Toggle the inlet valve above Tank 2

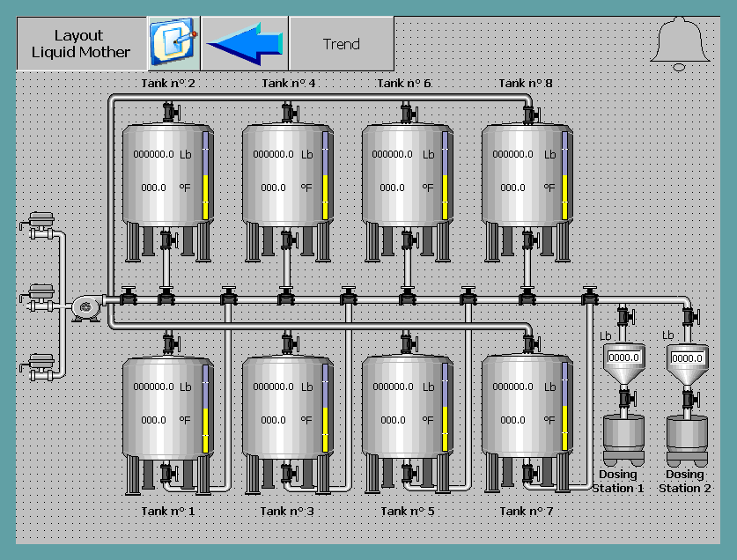pyautogui.click(x=171, y=113)
